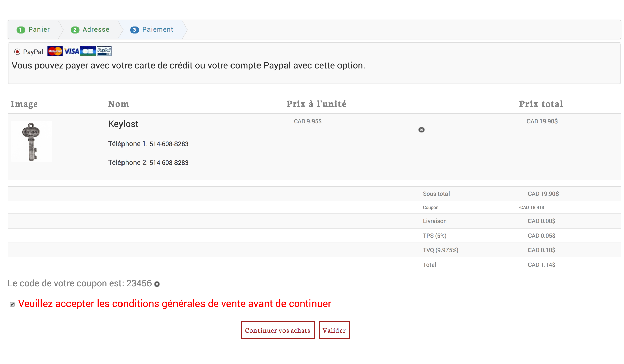Click the Nom column header

118,104
